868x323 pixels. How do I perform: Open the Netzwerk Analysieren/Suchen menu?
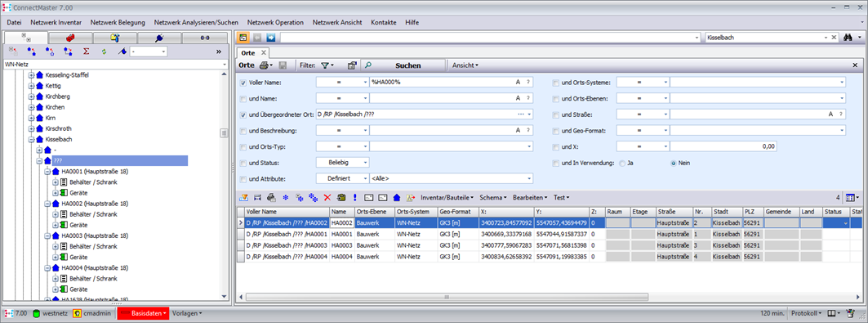point(196,23)
